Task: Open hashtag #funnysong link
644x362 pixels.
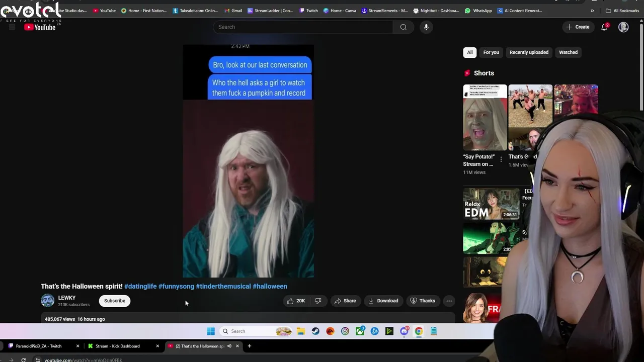Action: pyautogui.click(x=176, y=286)
